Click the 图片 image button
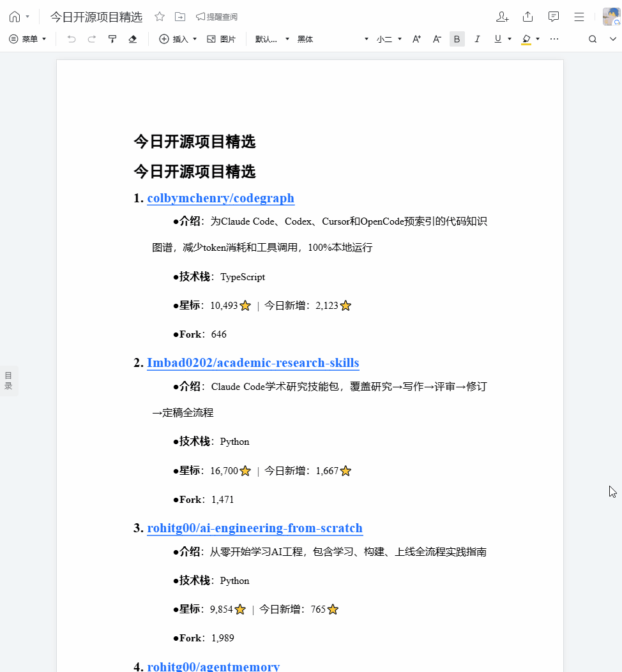Image resolution: width=622 pixels, height=672 pixels. (222, 39)
